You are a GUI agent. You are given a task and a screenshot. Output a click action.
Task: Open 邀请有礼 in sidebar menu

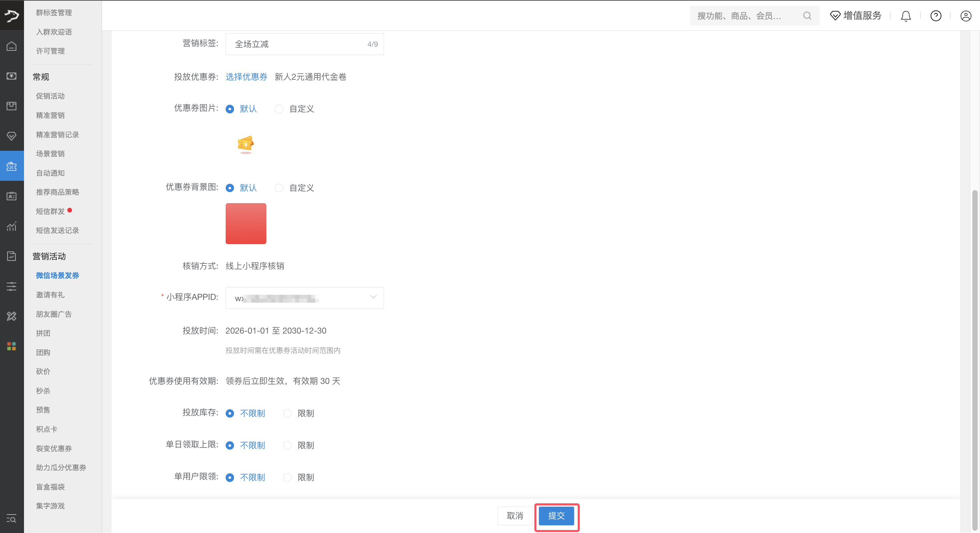pyautogui.click(x=50, y=295)
